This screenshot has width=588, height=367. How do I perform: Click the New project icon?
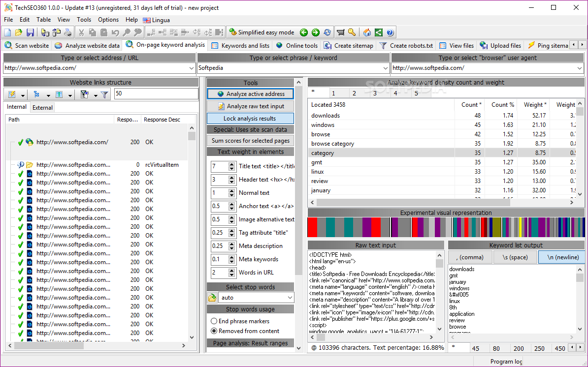[7, 32]
